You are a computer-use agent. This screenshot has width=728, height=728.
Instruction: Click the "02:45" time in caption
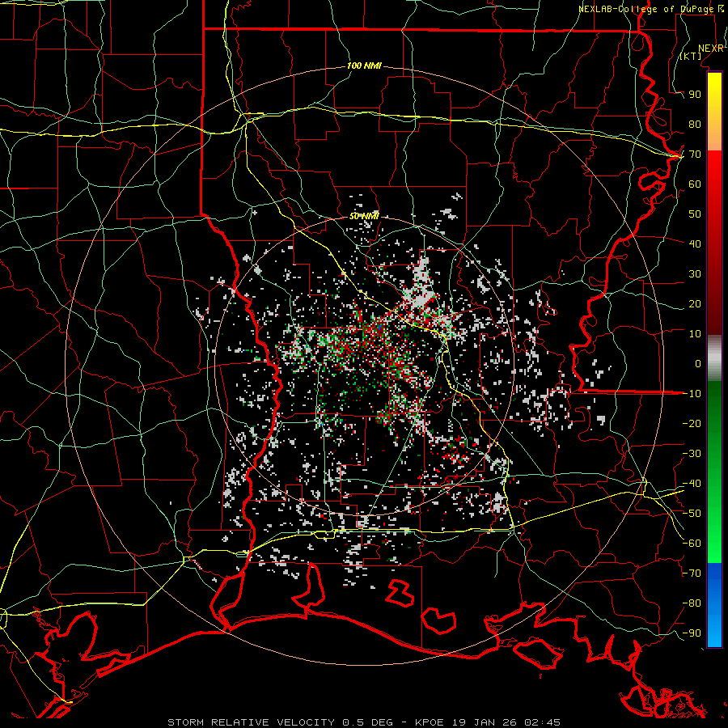(542, 722)
